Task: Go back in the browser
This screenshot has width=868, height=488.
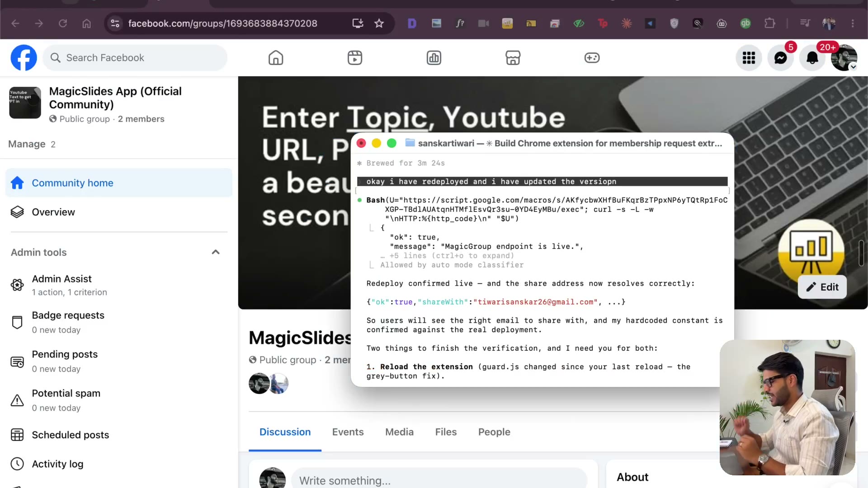Action: coord(15,23)
